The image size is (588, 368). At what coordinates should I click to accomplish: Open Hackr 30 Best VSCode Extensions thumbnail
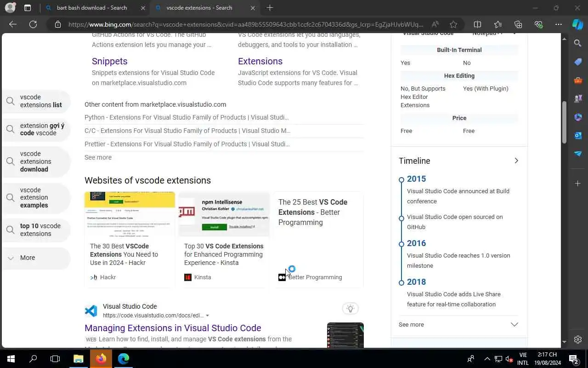[130, 214]
